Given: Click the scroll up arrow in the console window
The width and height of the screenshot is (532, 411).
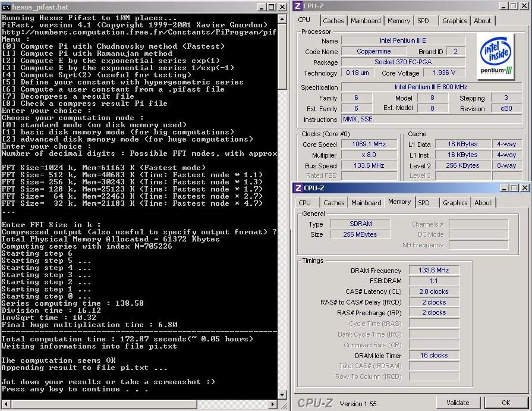Looking at the screenshot, I should pos(282,19).
